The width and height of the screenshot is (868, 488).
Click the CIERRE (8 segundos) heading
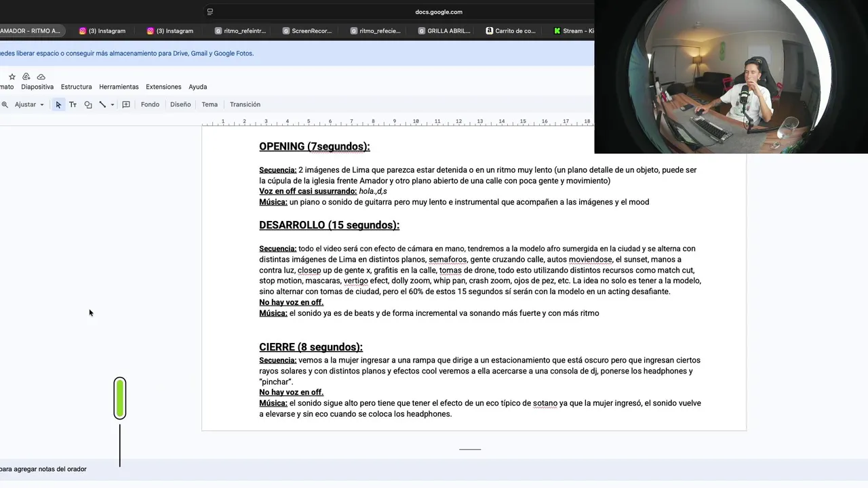(311, 347)
